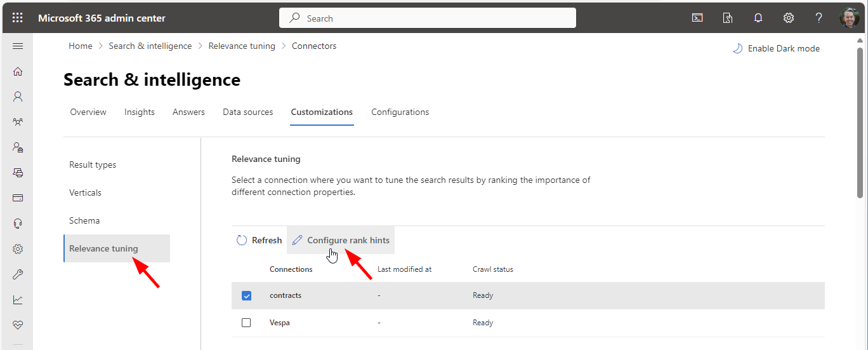Open Users icon in left sidebar

tap(18, 97)
